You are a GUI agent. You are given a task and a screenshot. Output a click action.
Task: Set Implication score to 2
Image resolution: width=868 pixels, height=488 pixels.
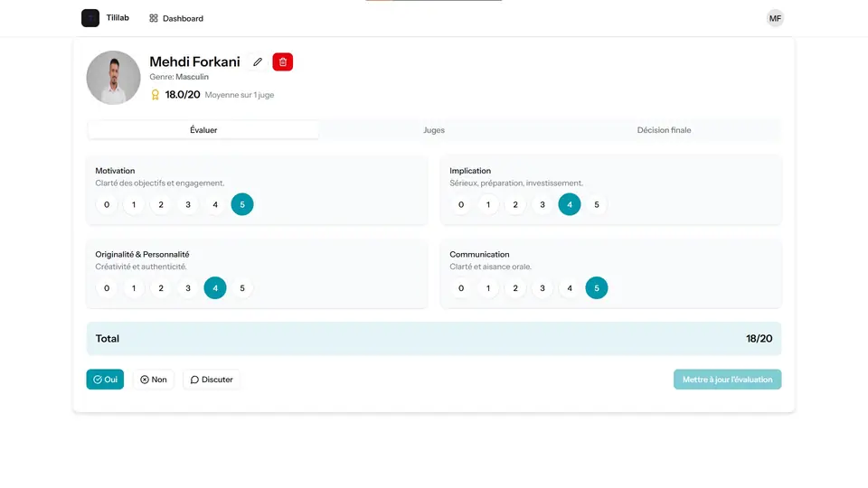pyautogui.click(x=515, y=205)
